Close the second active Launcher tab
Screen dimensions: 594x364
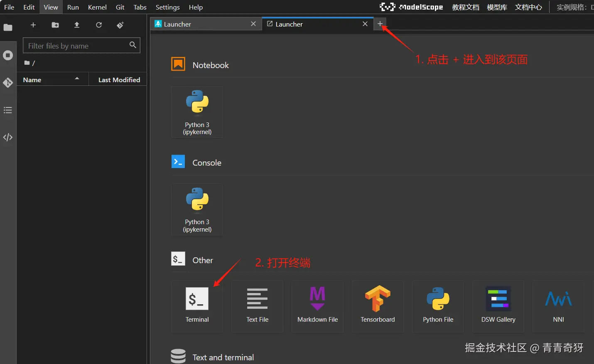click(365, 24)
